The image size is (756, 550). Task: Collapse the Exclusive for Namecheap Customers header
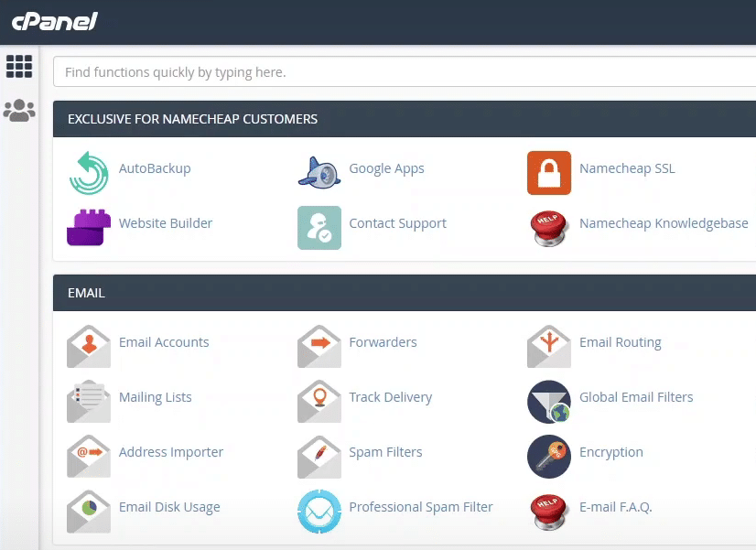(x=405, y=119)
